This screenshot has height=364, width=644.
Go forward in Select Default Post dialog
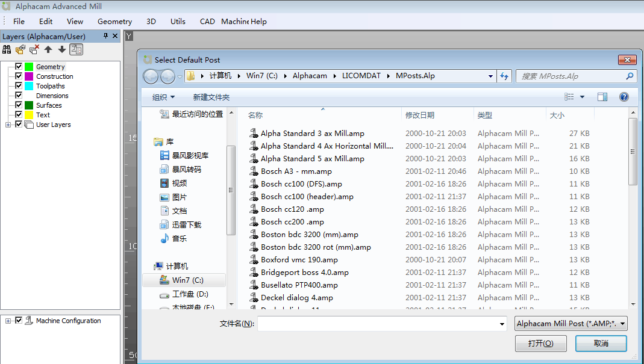click(x=167, y=76)
